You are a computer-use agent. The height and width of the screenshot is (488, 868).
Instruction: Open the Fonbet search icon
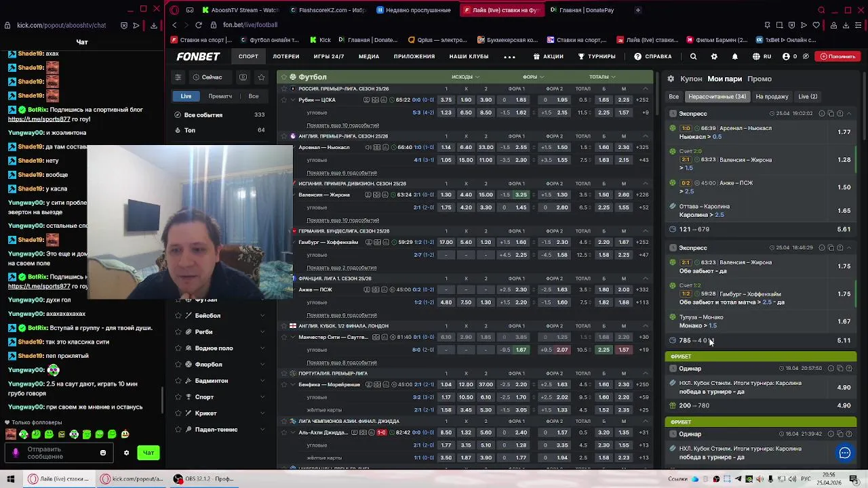[x=693, y=57]
